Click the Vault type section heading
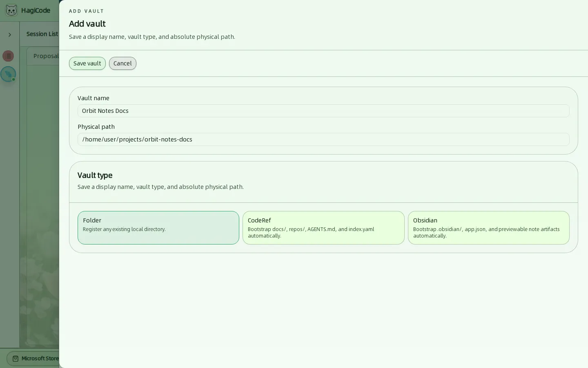The width and height of the screenshot is (588, 368). pyautogui.click(x=95, y=175)
